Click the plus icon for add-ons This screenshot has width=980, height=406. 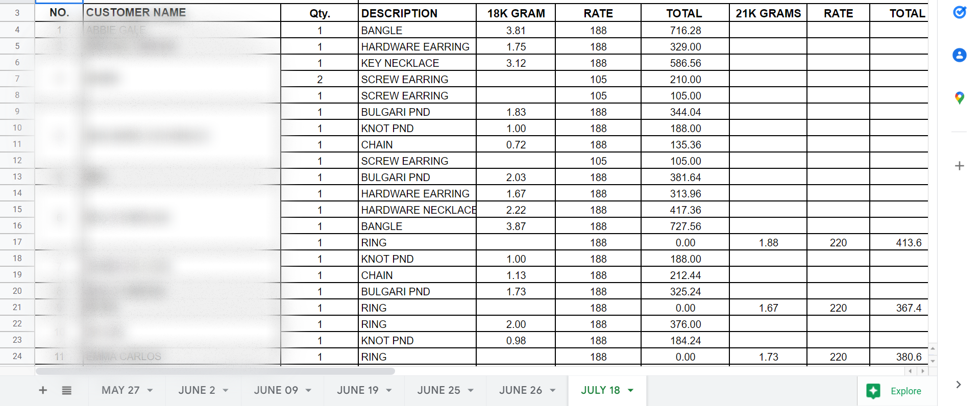960,166
